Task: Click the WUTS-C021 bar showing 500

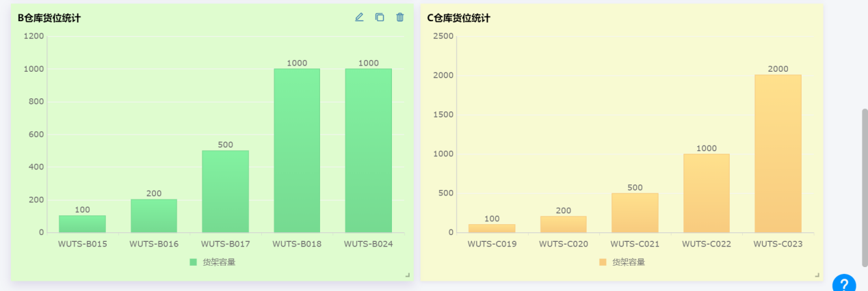Action: click(635, 213)
